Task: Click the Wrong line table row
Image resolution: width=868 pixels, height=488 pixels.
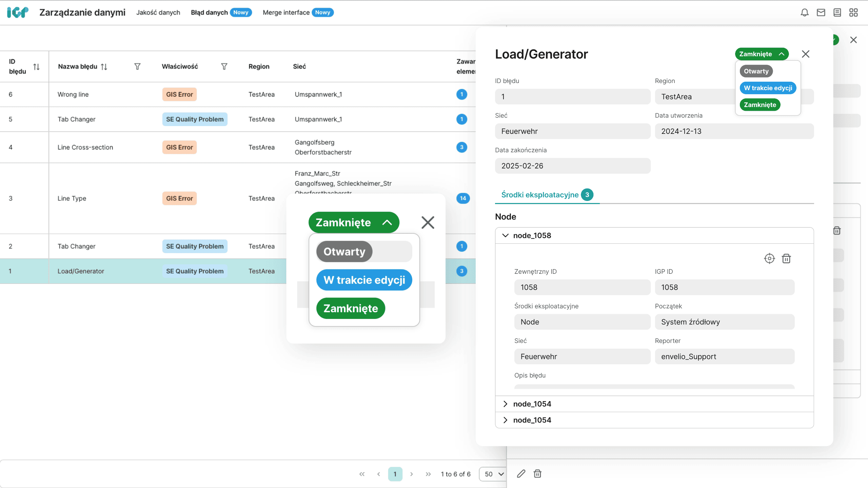Action: coord(73,95)
